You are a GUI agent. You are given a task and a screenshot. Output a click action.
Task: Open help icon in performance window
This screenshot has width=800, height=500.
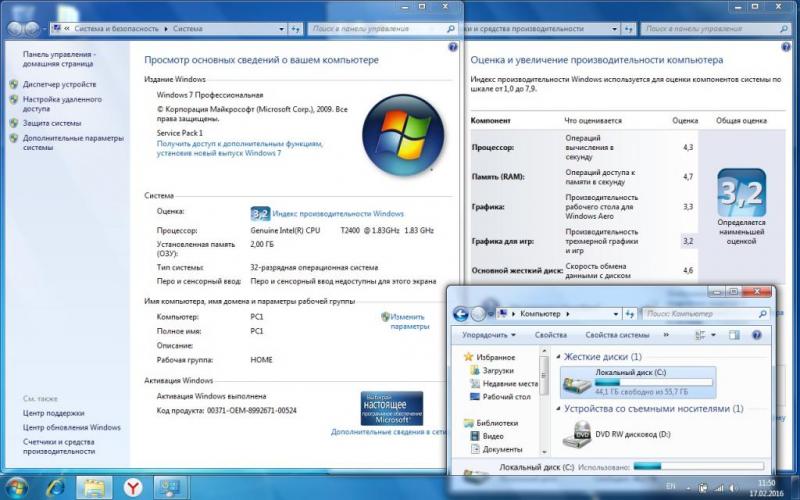[x=786, y=47]
